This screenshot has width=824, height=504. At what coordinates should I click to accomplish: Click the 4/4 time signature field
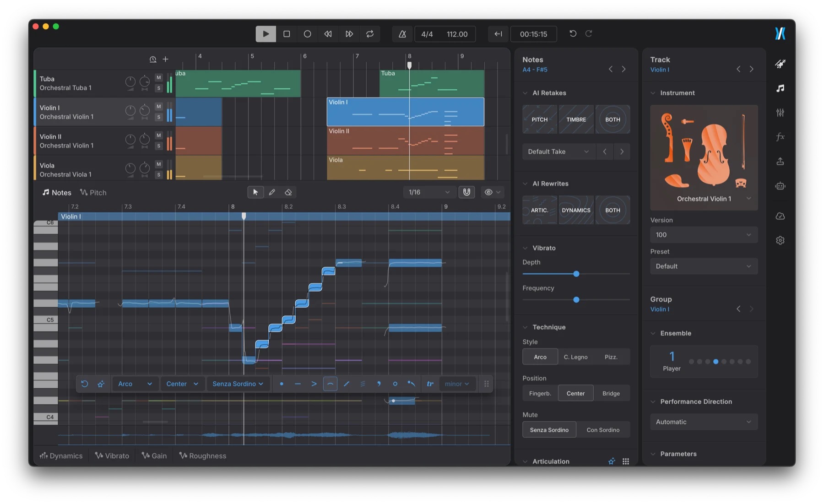[427, 34]
